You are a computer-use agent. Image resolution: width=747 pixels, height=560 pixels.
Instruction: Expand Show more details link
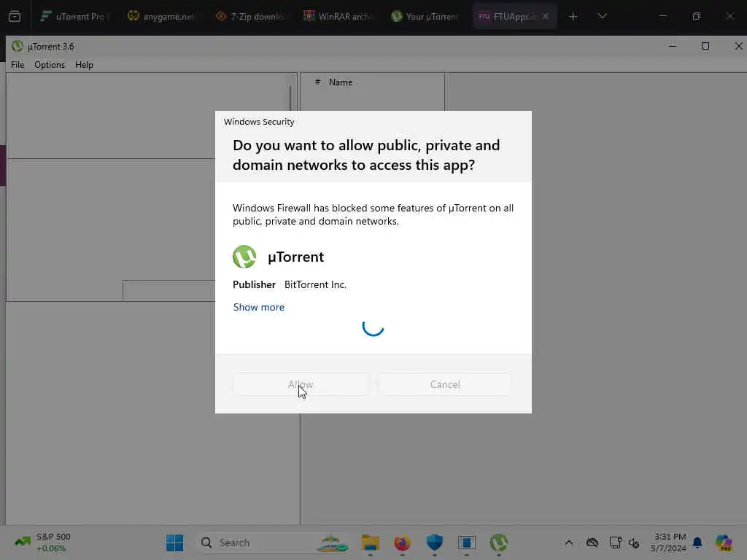259,307
